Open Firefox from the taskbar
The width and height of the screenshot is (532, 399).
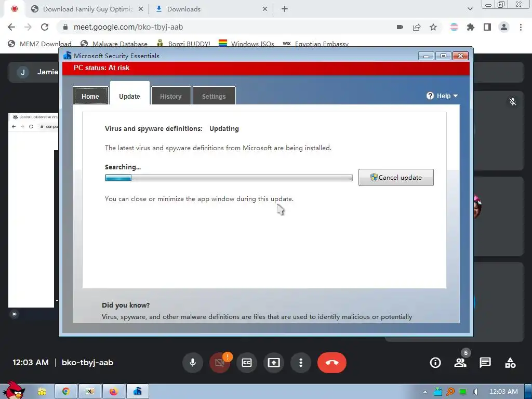click(114, 392)
